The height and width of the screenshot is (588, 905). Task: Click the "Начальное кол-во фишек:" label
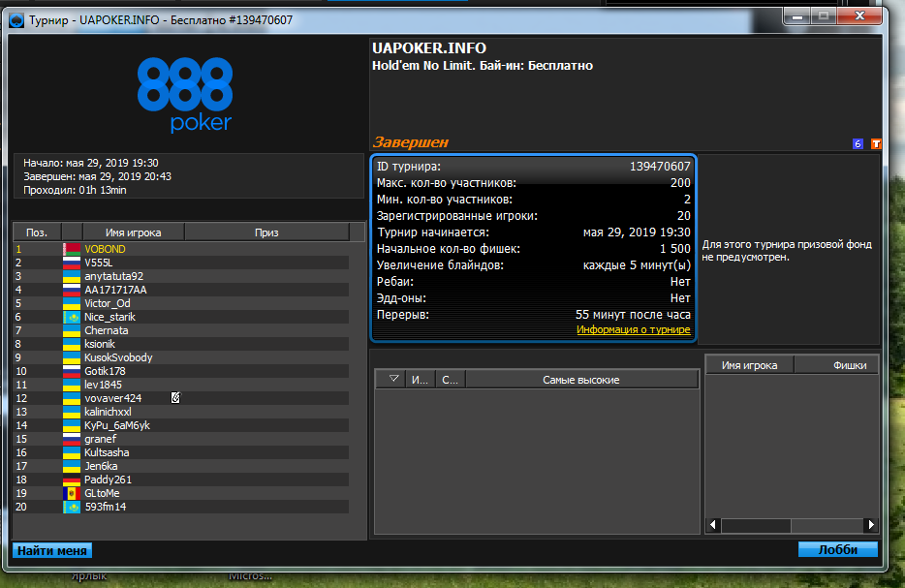pyautogui.click(x=449, y=249)
